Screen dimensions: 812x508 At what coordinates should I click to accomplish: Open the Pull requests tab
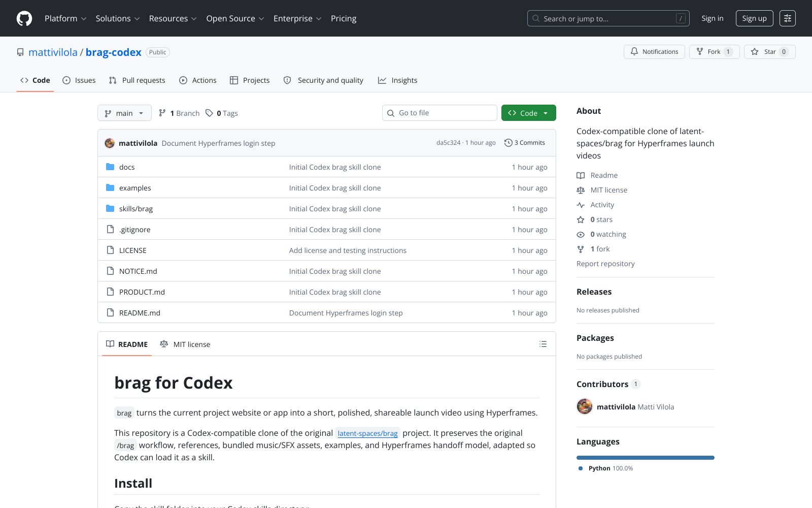click(137, 80)
